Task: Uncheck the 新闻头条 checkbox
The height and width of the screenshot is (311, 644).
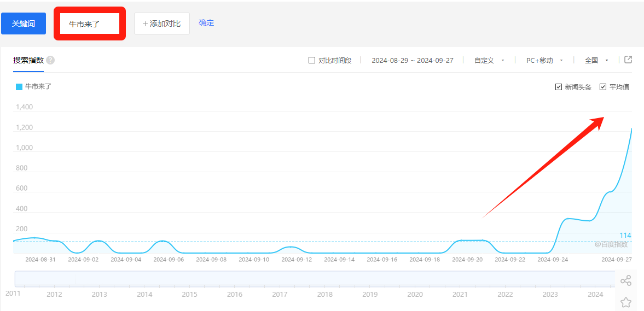Action: tap(559, 87)
